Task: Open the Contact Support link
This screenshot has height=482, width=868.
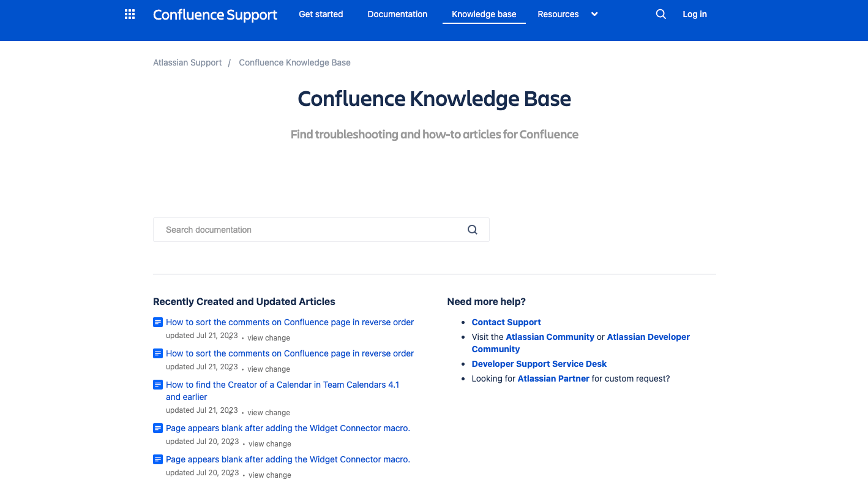Action: pos(506,322)
